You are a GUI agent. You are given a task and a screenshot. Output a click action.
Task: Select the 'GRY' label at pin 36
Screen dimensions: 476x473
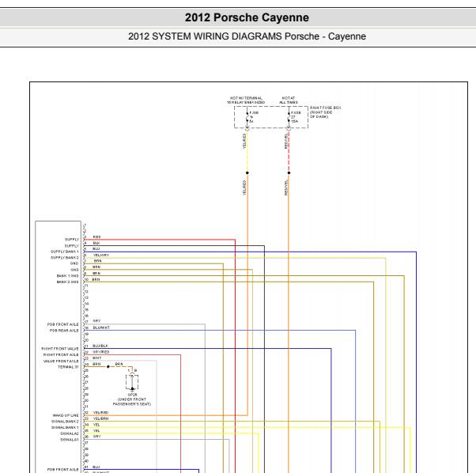[96, 437]
